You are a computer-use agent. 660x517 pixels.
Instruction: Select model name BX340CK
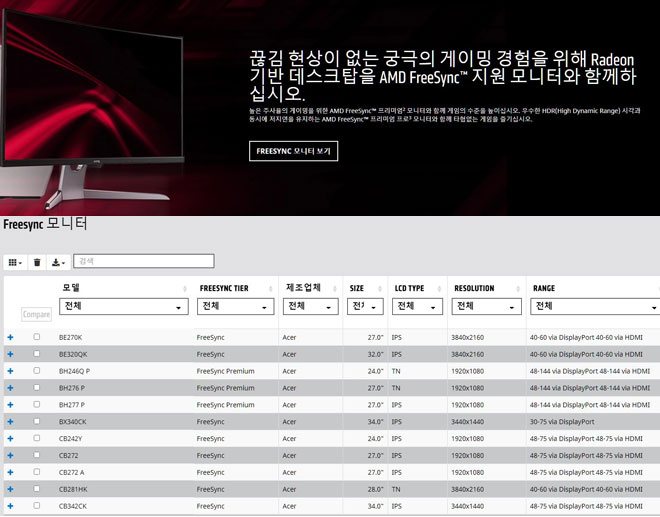click(72, 422)
